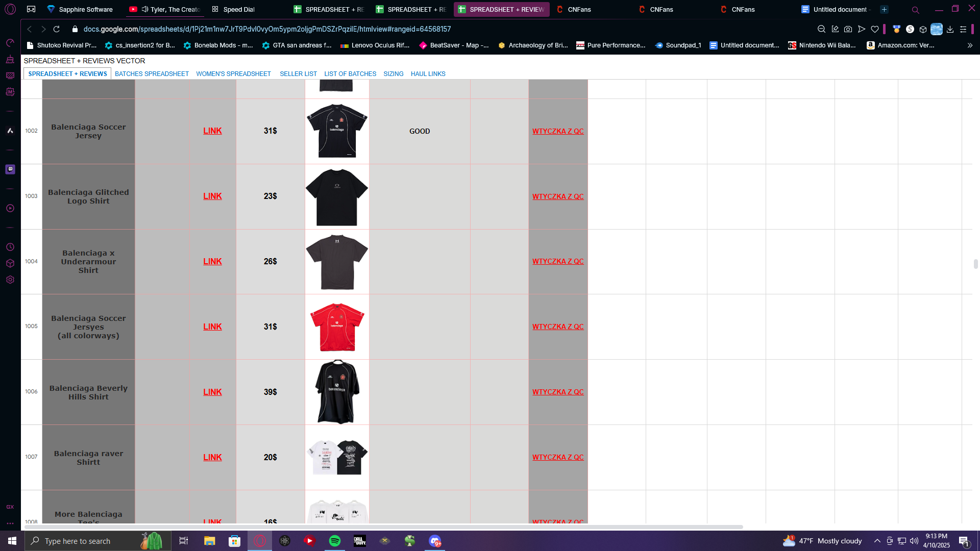Expand sidebar three-dots menu at bottom
This screenshot has width=980, height=551.
tap(10, 523)
